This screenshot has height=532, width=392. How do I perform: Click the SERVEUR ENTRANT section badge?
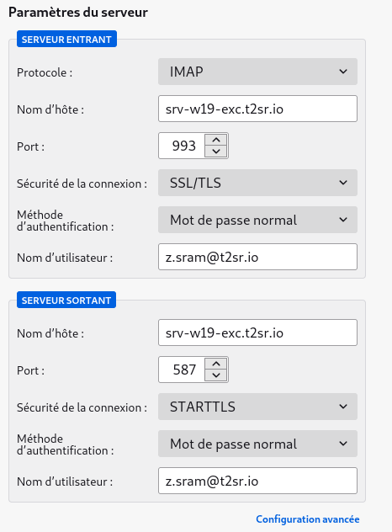tap(66, 39)
